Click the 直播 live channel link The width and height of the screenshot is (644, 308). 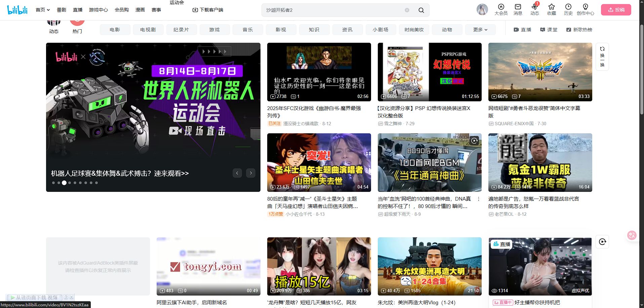[522, 30]
